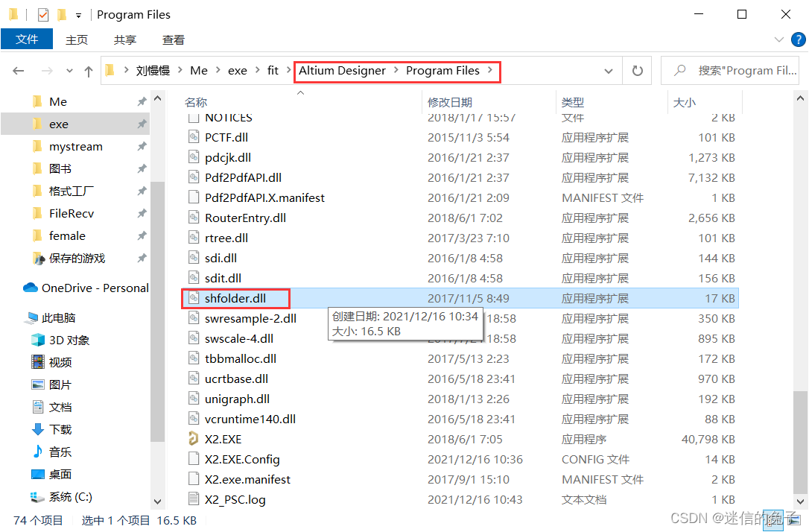
Task: Click the Back navigation arrow
Action: coord(19,71)
